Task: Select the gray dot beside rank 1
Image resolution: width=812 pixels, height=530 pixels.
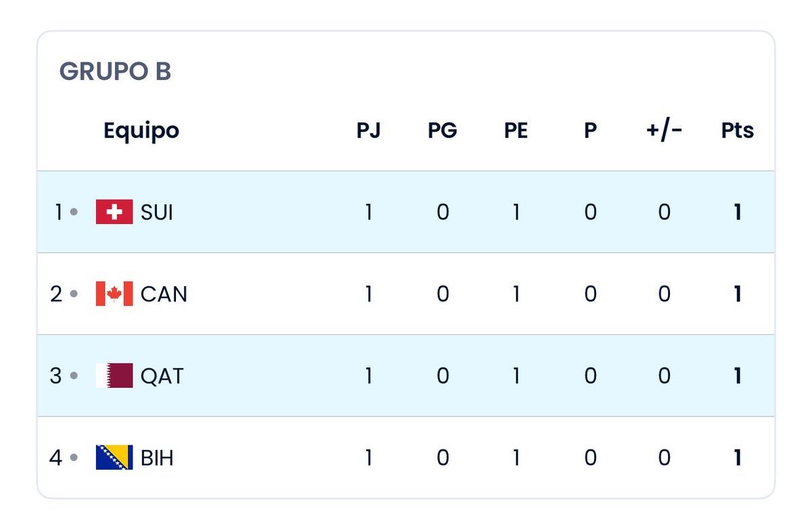Action: (x=74, y=213)
